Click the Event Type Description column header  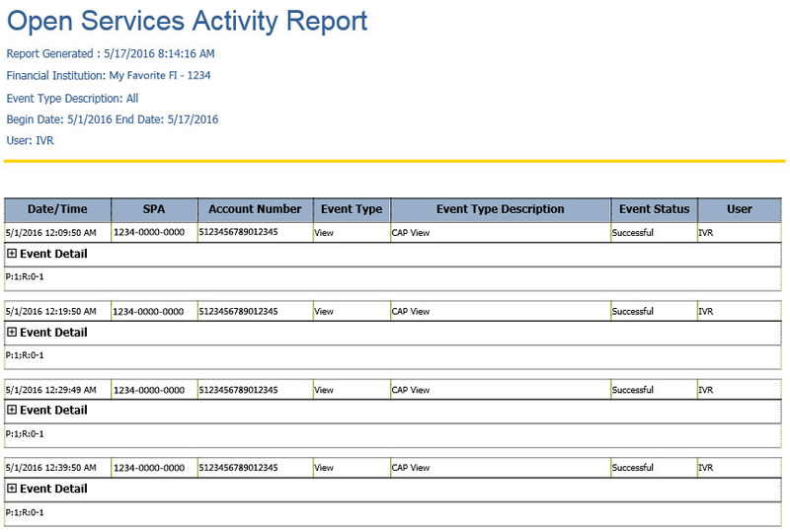pyautogui.click(x=500, y=209)
